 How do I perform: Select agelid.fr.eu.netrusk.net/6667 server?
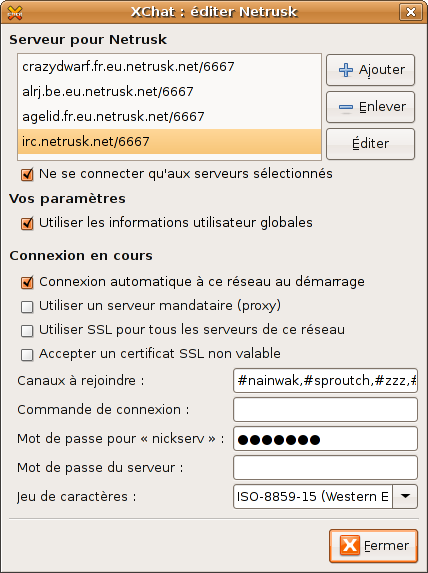point(169,116)
